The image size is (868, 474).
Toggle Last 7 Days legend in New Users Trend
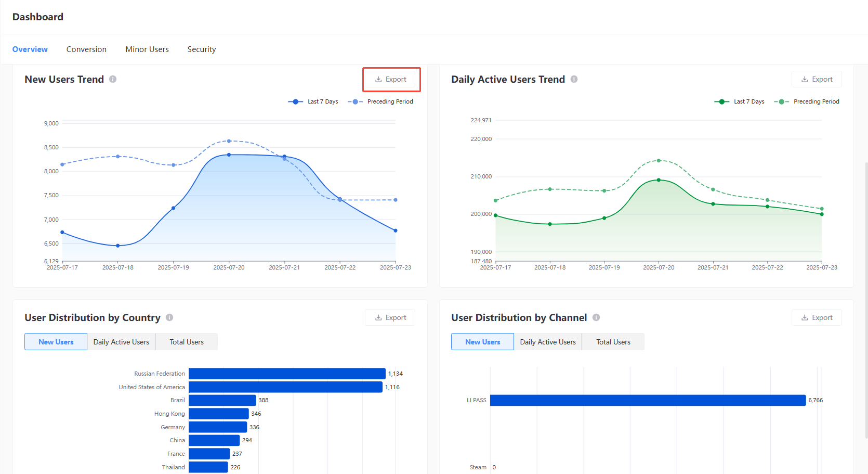click(313, 101)
